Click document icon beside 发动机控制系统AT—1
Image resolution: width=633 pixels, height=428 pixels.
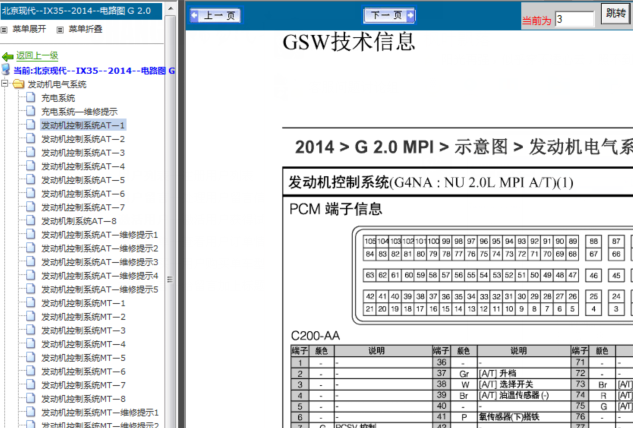pyautogui.click(x=31, y=124)
